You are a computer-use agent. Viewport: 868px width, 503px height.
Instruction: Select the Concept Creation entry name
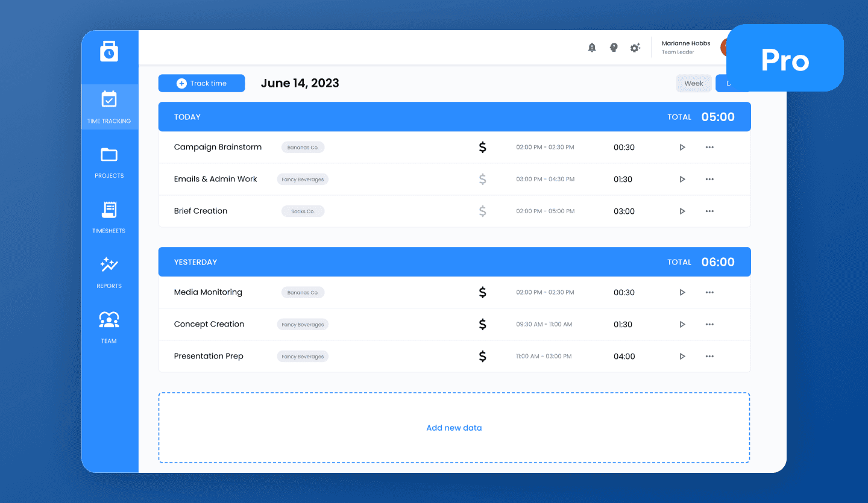(209, 324)
